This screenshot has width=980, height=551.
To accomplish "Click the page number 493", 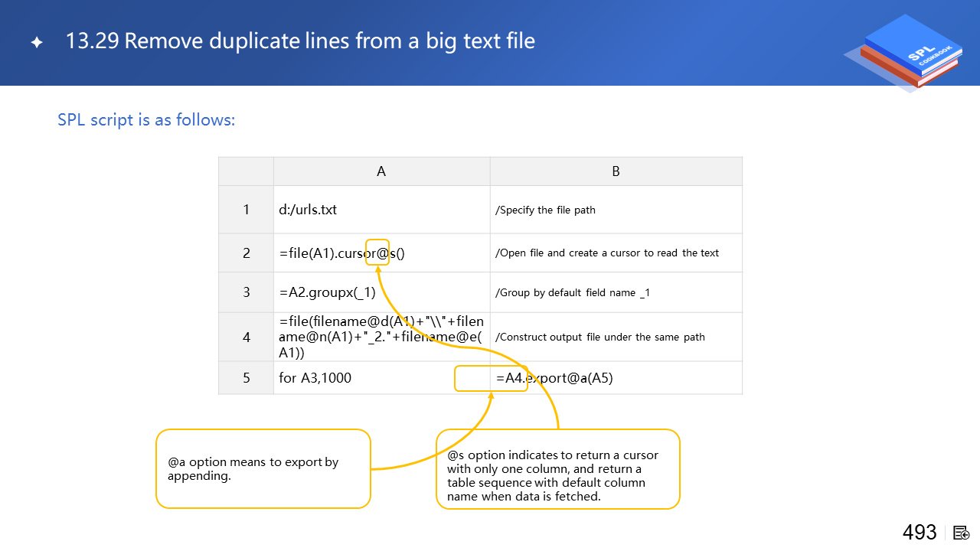I will tap(920, 533).
